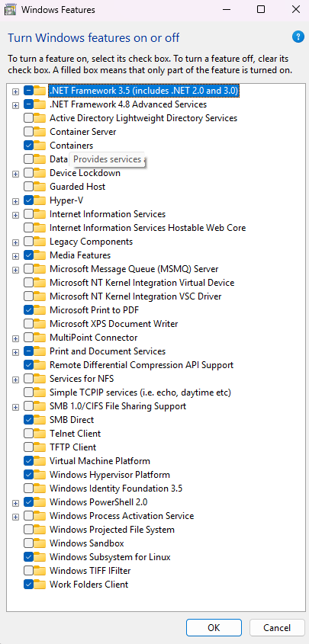Toggle the Virtual Machine Platform checkbox

[29, 461]
